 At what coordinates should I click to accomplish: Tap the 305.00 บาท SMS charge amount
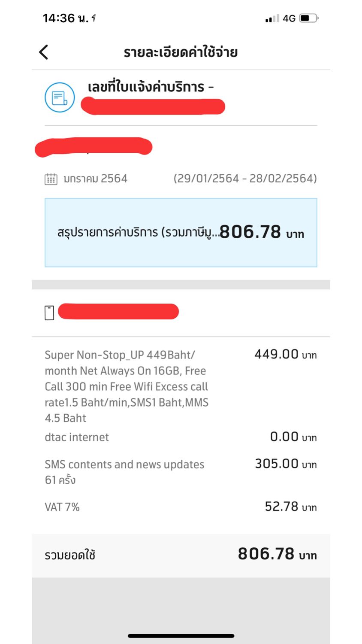coord(285,464)
